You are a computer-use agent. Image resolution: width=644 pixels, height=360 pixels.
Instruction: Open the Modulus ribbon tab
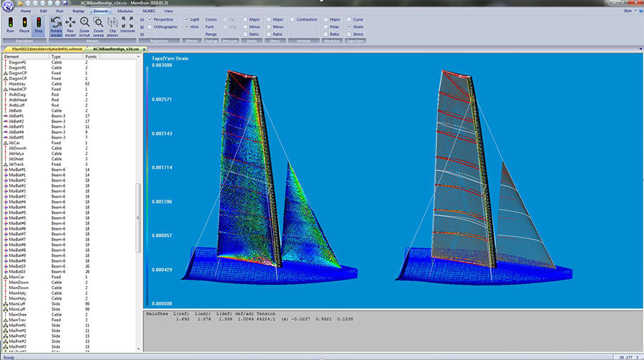click(x=126, y=11)
